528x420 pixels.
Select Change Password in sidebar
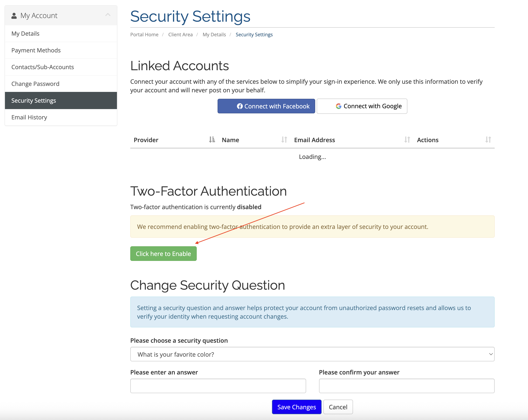point(35,84)
